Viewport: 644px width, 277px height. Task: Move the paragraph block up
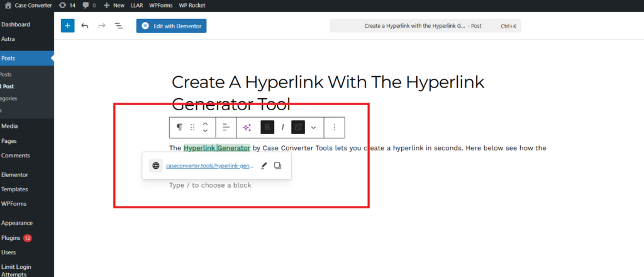[x=206, y=123]
